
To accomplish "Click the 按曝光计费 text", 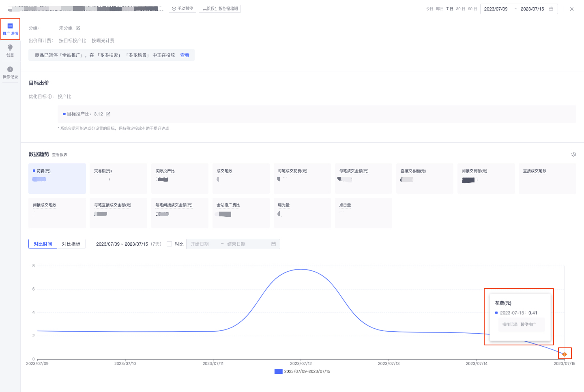I will (x=103, y=41).
